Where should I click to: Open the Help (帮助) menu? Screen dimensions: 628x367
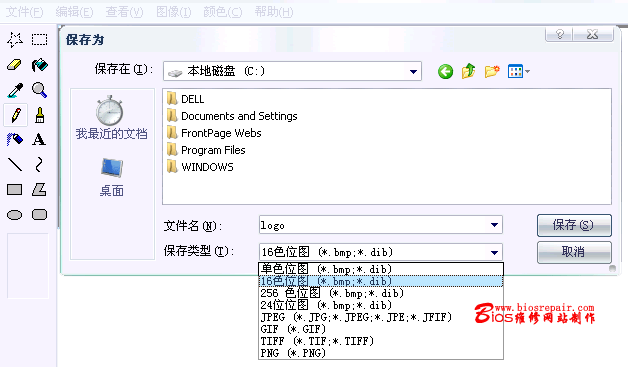tap(274, 12)
